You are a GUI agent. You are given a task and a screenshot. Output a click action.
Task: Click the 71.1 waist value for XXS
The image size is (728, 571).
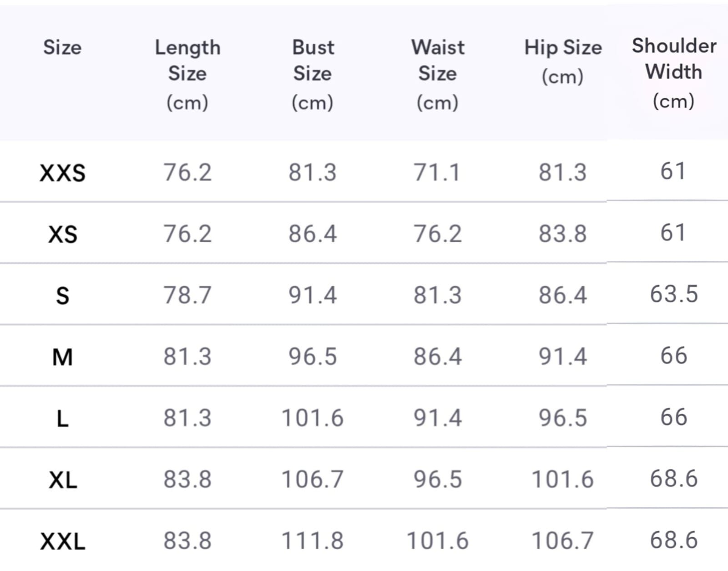tap(437, 173)
